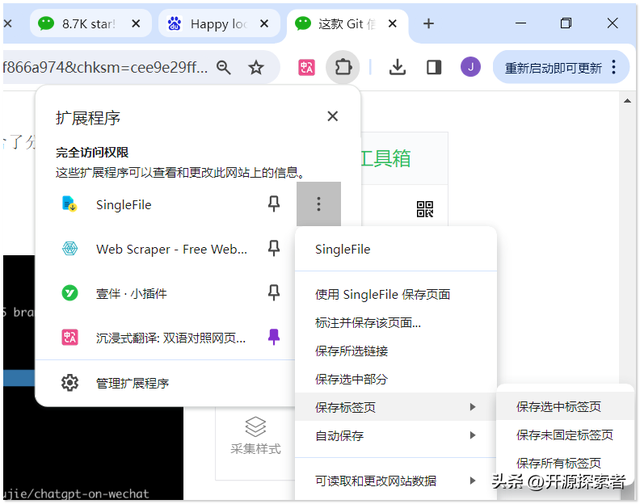Click the page scrollbar up arrow
The image size is (640, 504).
tap(627, 100)
